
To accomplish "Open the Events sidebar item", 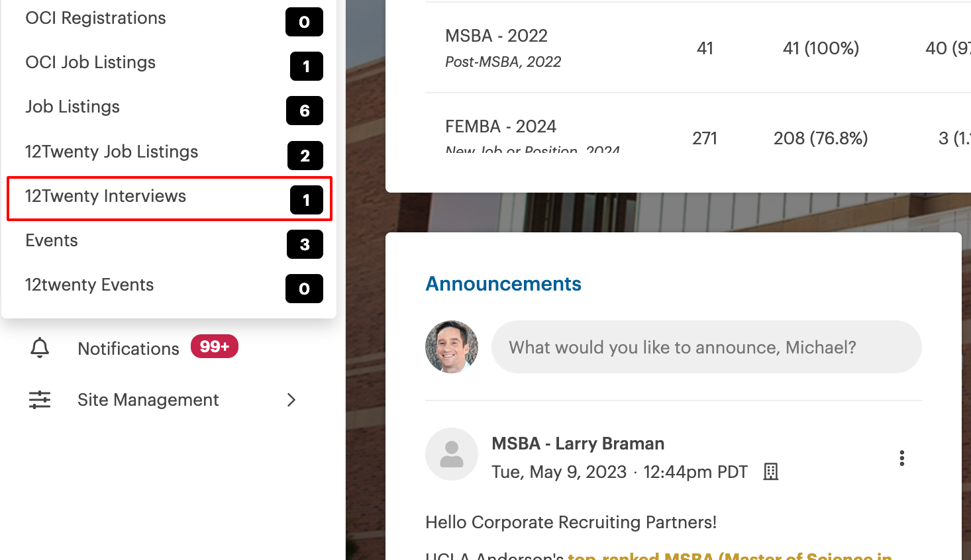I will [52, 240].
